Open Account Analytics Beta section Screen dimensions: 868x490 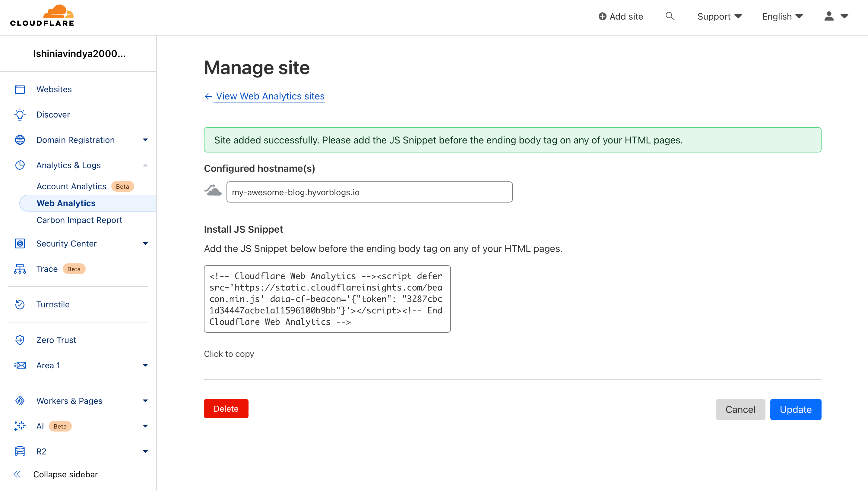(x=71, y=186)
